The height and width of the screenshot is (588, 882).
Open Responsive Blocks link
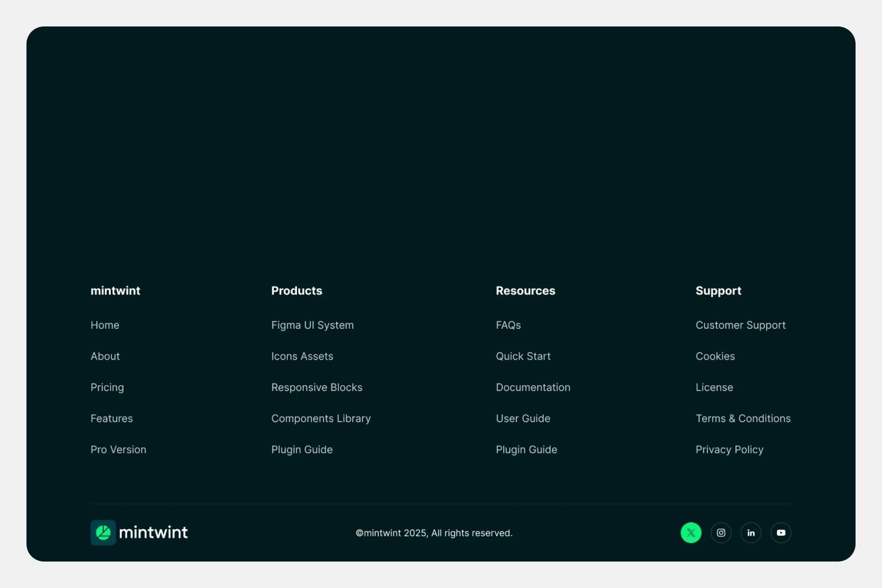(x=317, y=388)
